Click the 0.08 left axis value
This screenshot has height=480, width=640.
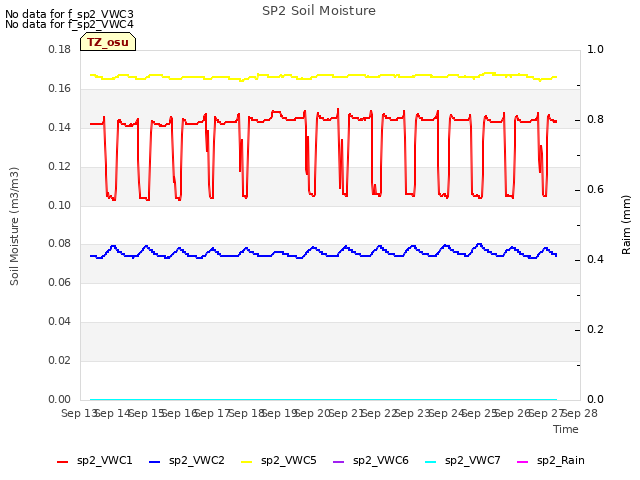click(59, 244)
